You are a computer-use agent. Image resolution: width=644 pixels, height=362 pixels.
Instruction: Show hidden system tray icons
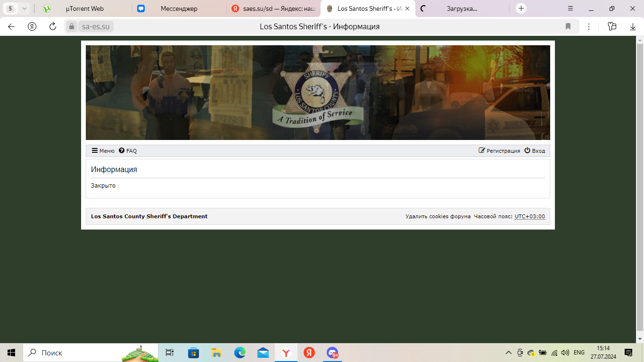(508, 353)
